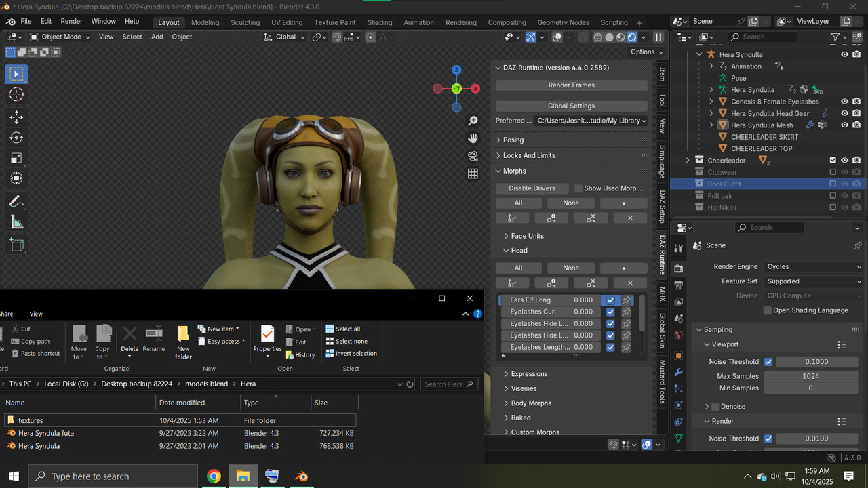Select the Move tool in viewport toolbar
The height and width of the screenshot is (488, 868).
click(x=16, y=117)
